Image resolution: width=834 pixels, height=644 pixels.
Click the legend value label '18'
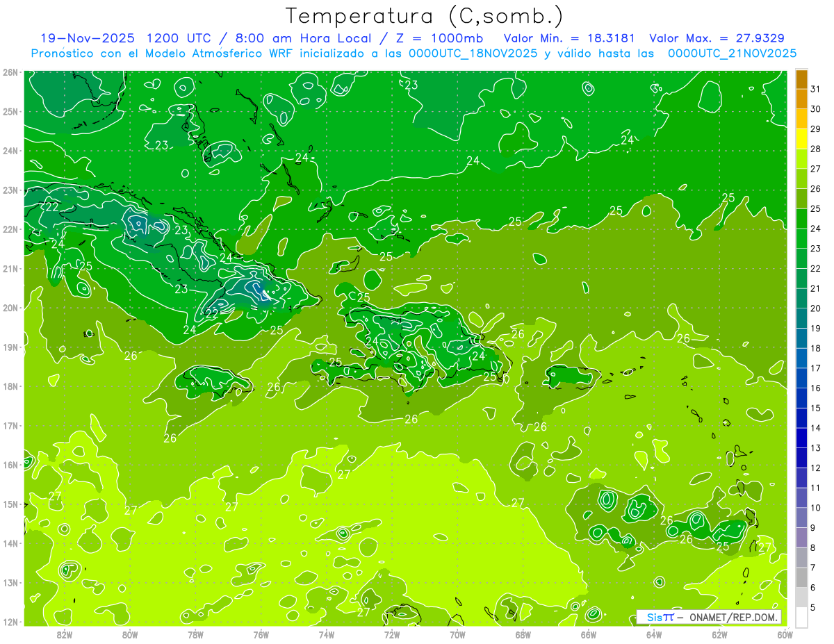tap(816, 348)
